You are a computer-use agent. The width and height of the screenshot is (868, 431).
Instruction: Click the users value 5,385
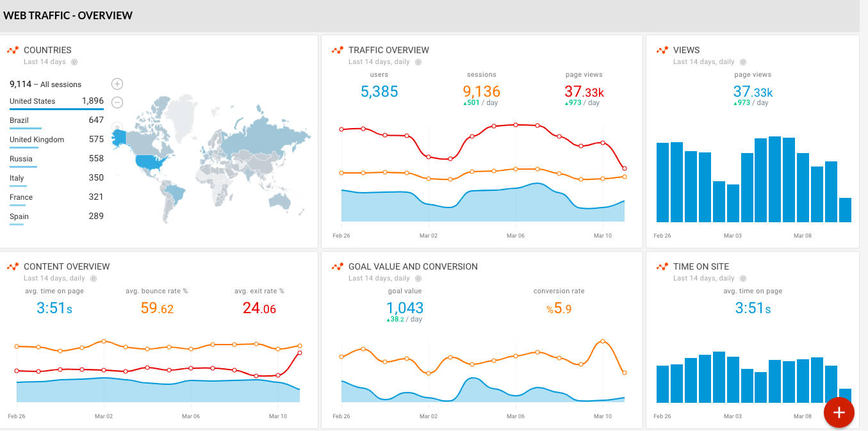pos(379,92)
